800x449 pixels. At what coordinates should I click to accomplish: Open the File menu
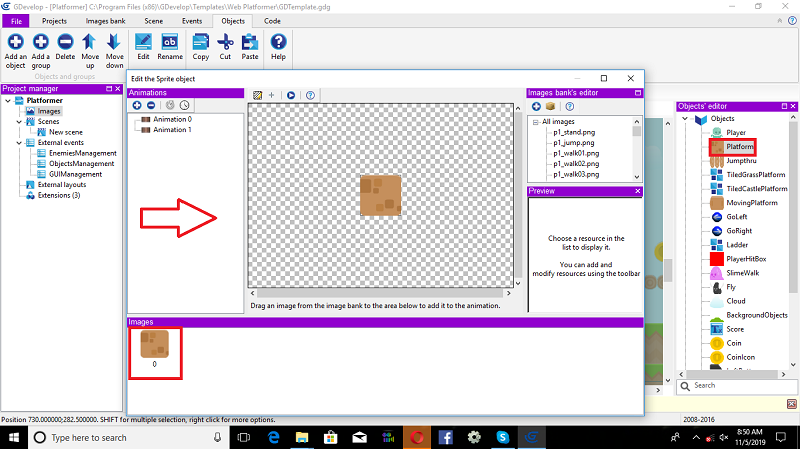(x=16, y=21)
